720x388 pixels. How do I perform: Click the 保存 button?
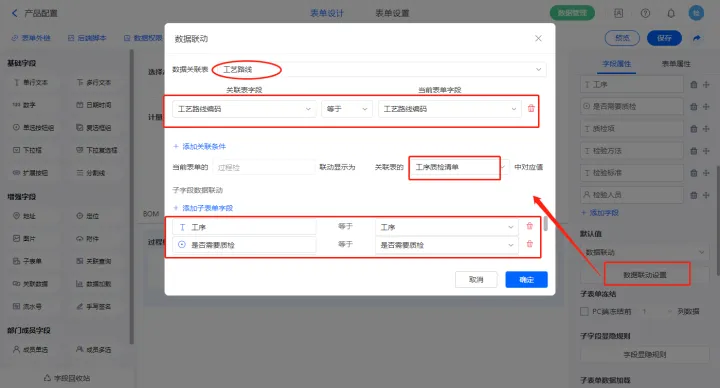664,38
